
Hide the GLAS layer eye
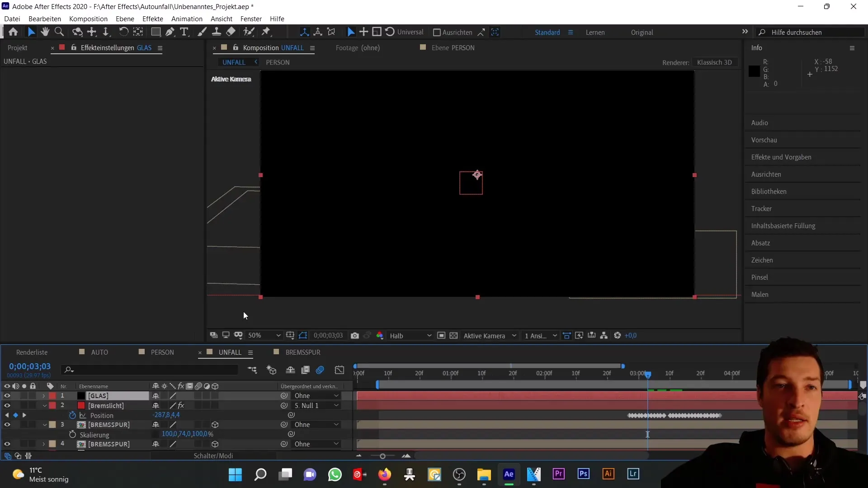pyautogui.click(x=7, y=396)
